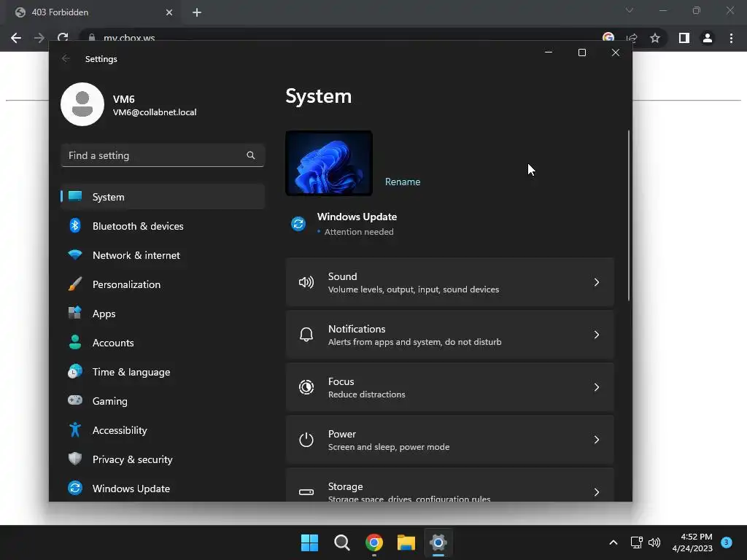Click the VM6@collabnet.local account text

pyautogui.click(x=155, y=112)
